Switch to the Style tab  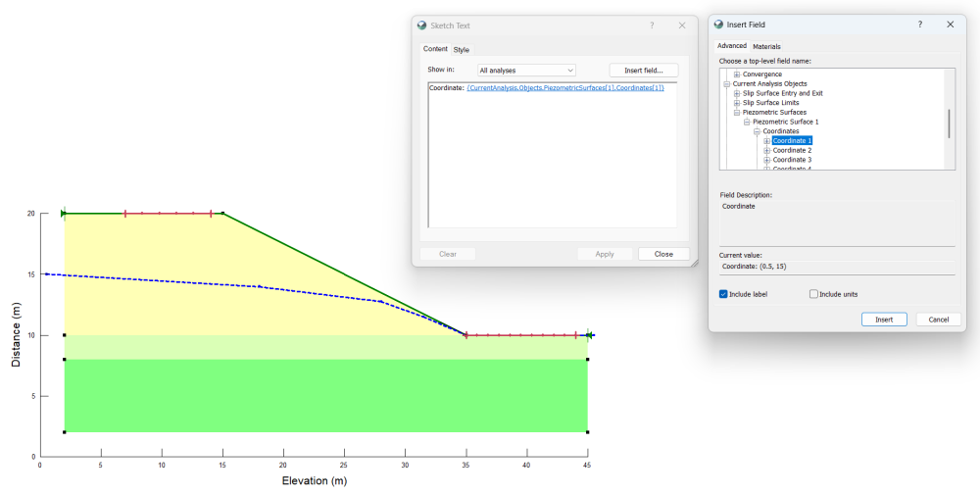click(x=462, y=50)
